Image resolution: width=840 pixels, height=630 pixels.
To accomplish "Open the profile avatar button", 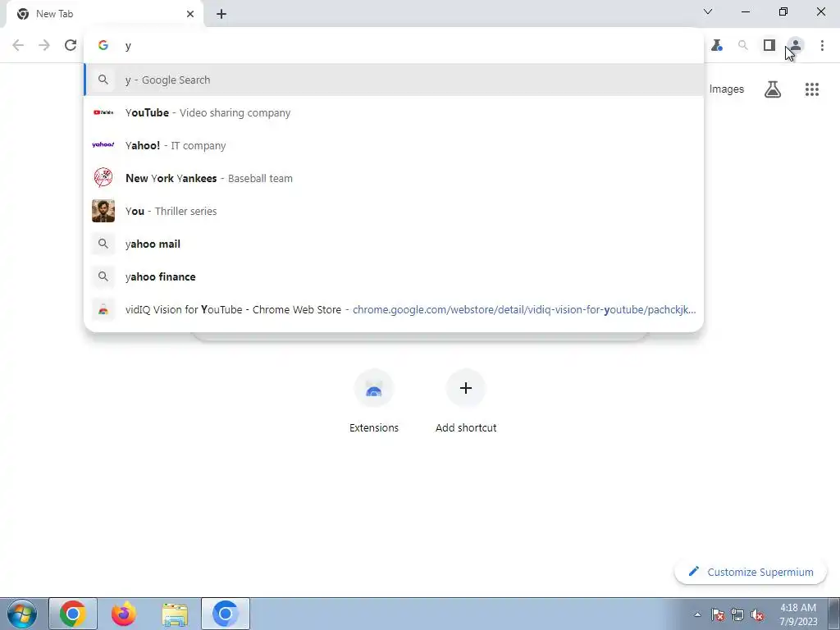I will click(796, 46).
